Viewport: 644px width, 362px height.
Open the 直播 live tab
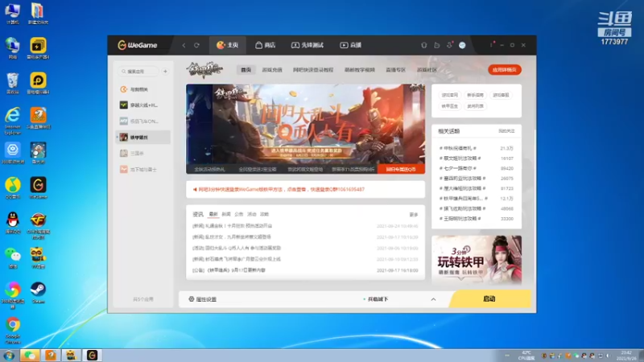click(351, 45)
